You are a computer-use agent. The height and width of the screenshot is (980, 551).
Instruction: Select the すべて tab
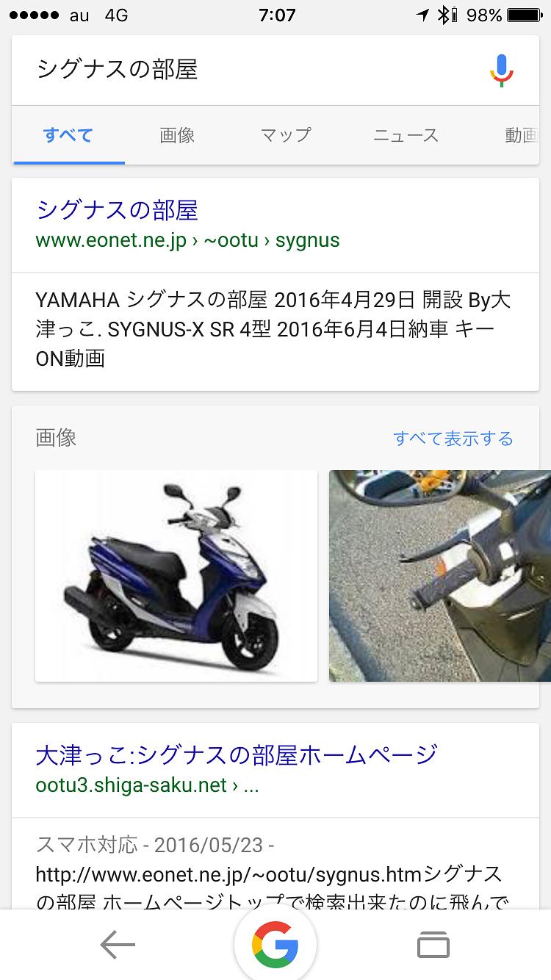(x=68, y=135)
